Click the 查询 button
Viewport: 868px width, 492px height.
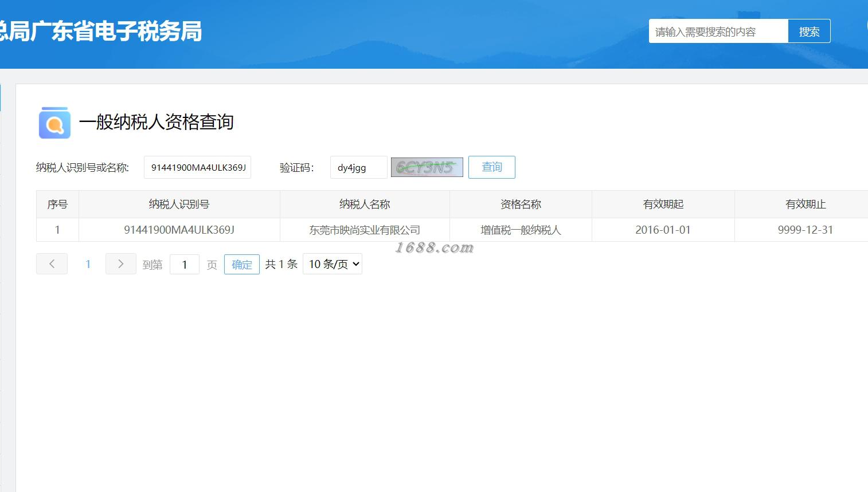tap(492, 167)
